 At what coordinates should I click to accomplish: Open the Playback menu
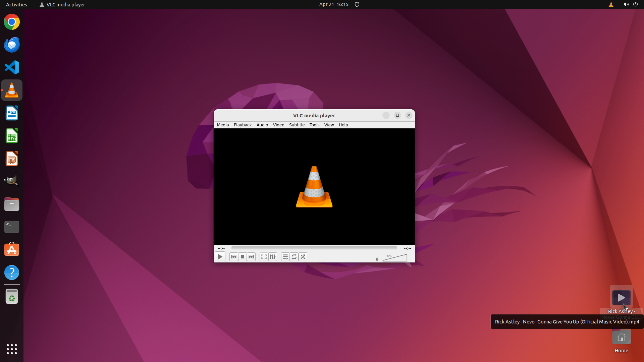coord(243,125)
